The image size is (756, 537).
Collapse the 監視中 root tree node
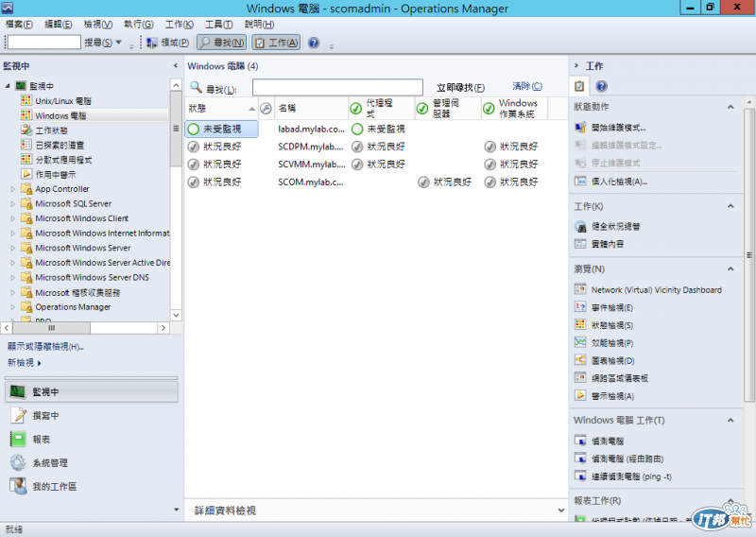coord(8,86)
